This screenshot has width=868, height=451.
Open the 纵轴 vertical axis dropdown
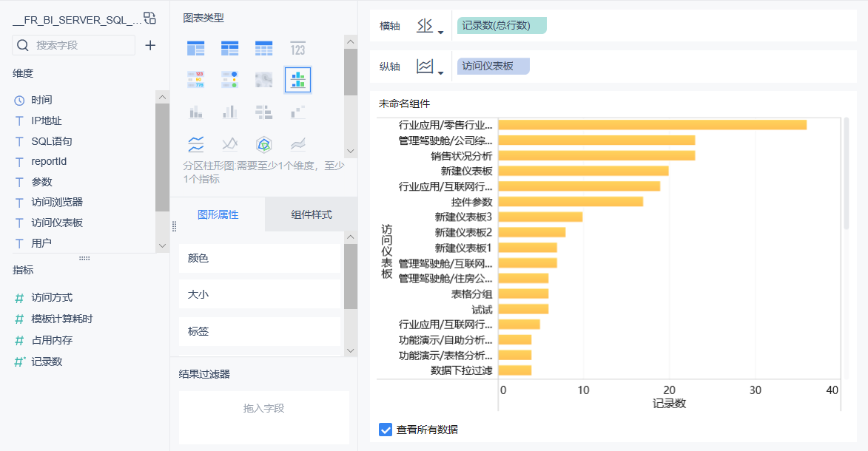tap(430, 67)
